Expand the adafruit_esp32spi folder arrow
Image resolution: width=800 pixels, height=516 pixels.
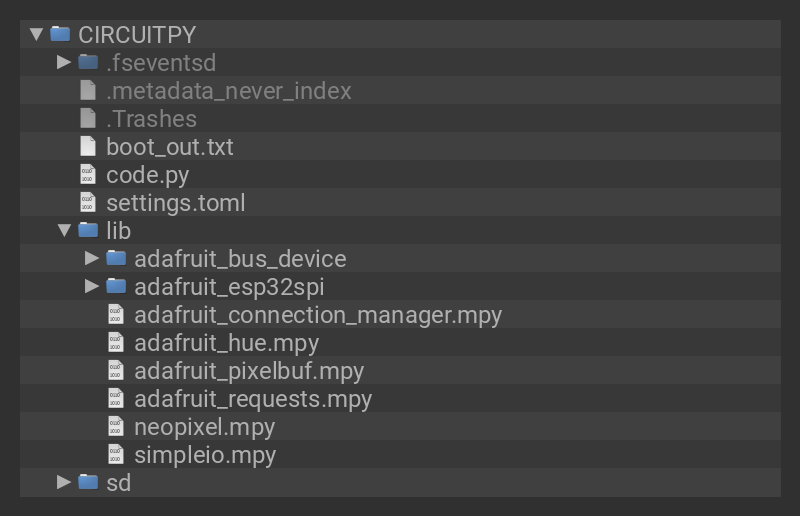point(92,286)
